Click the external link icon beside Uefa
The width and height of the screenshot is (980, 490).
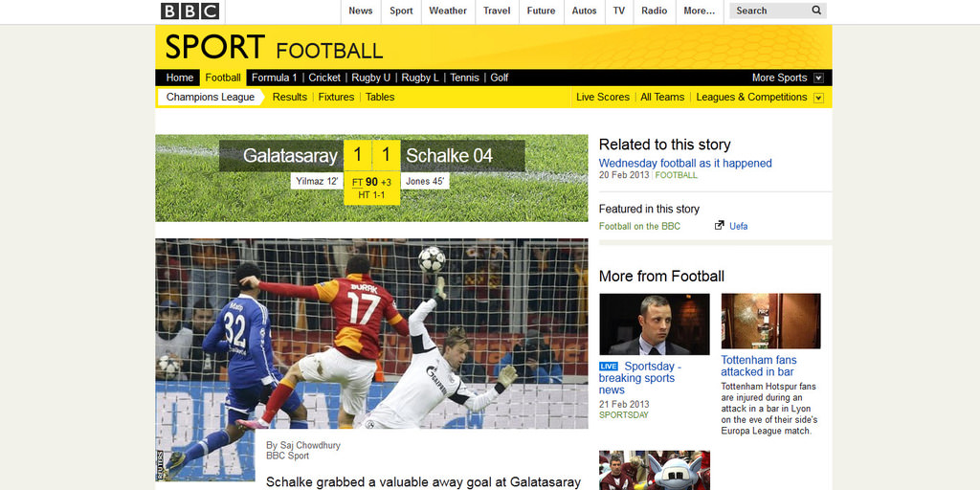click(x=720, y=226)
